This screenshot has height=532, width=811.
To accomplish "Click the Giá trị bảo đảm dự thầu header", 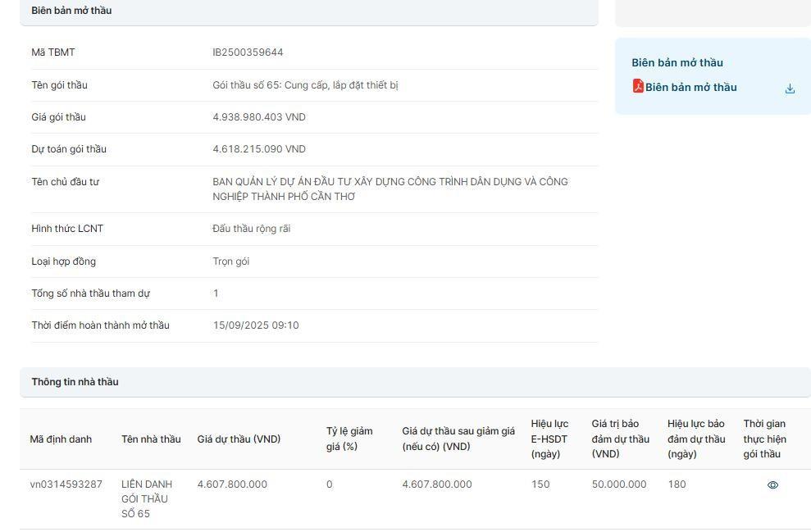I will point(620,439).
